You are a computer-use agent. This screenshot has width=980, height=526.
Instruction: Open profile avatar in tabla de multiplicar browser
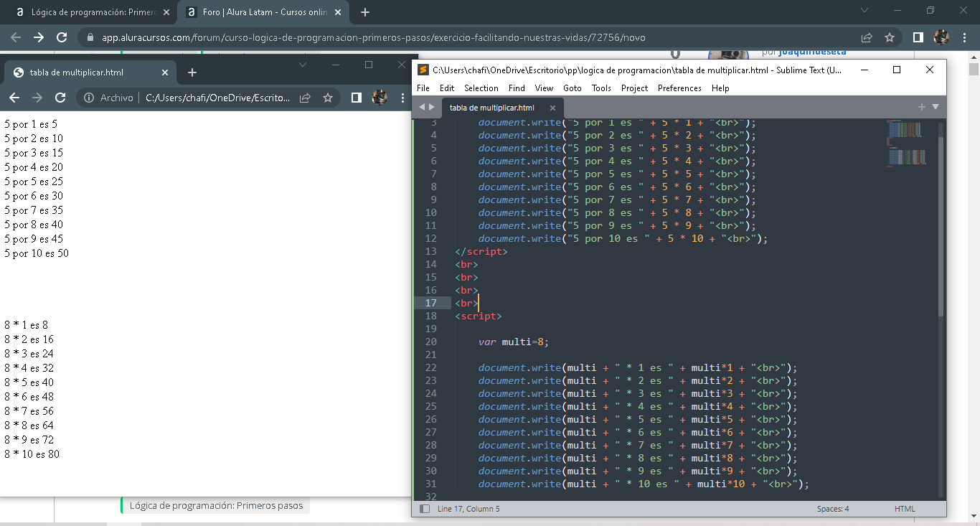click(380, 97)
